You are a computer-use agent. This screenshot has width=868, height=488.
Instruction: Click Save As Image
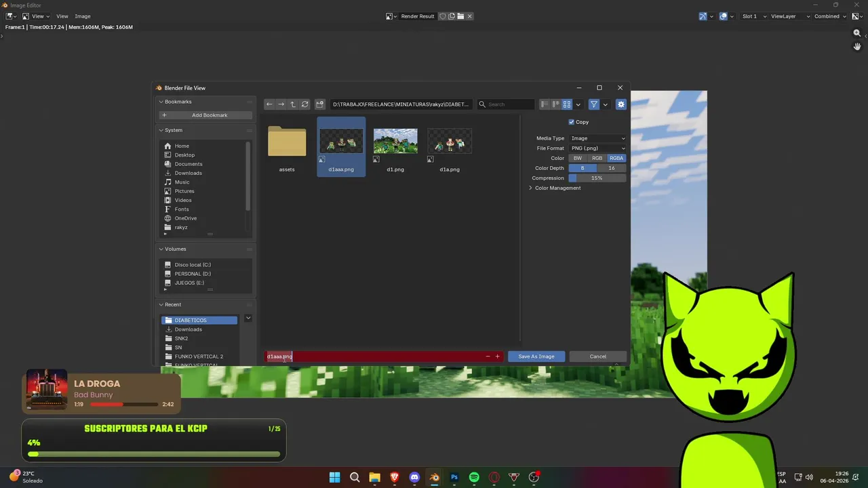pos(536,357)
